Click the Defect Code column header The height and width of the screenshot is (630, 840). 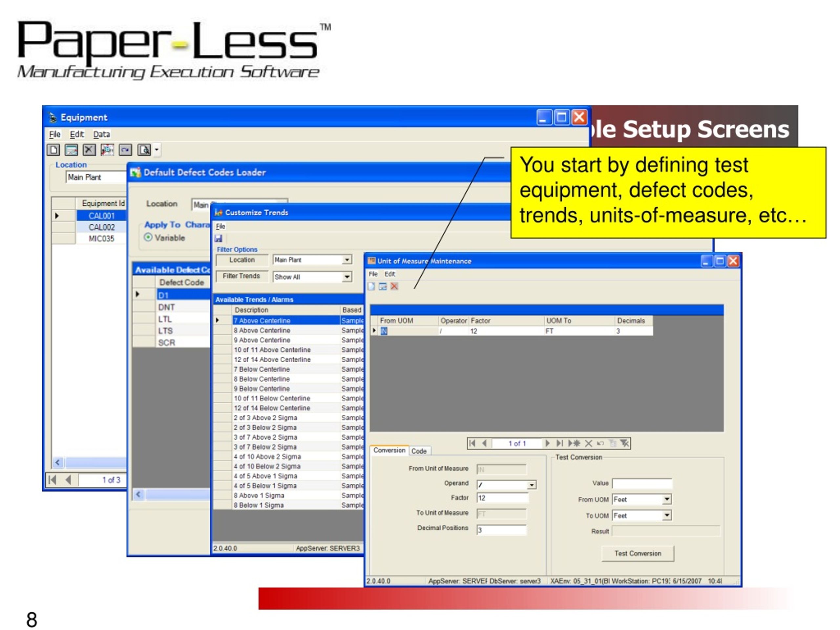coord(183,282)
